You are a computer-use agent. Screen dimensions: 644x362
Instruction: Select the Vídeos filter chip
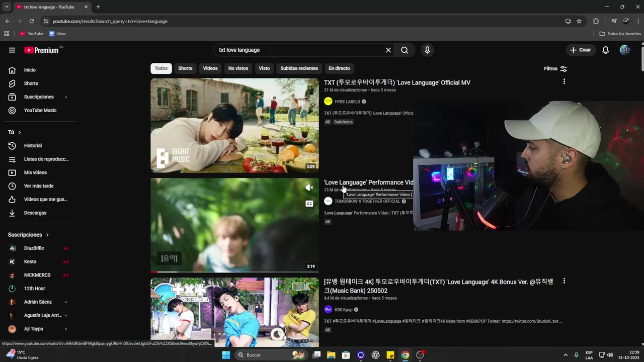point(210,68)
